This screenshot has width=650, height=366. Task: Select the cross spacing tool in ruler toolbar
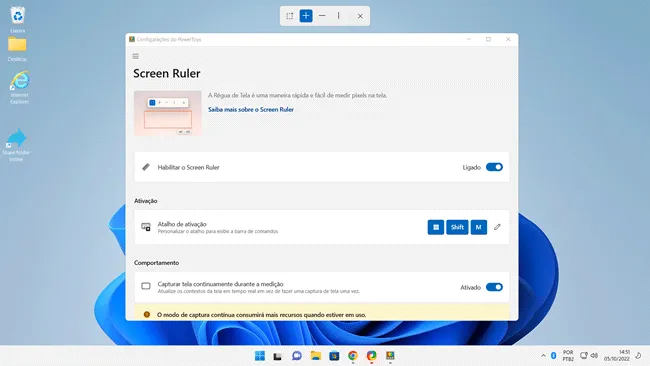306,16
